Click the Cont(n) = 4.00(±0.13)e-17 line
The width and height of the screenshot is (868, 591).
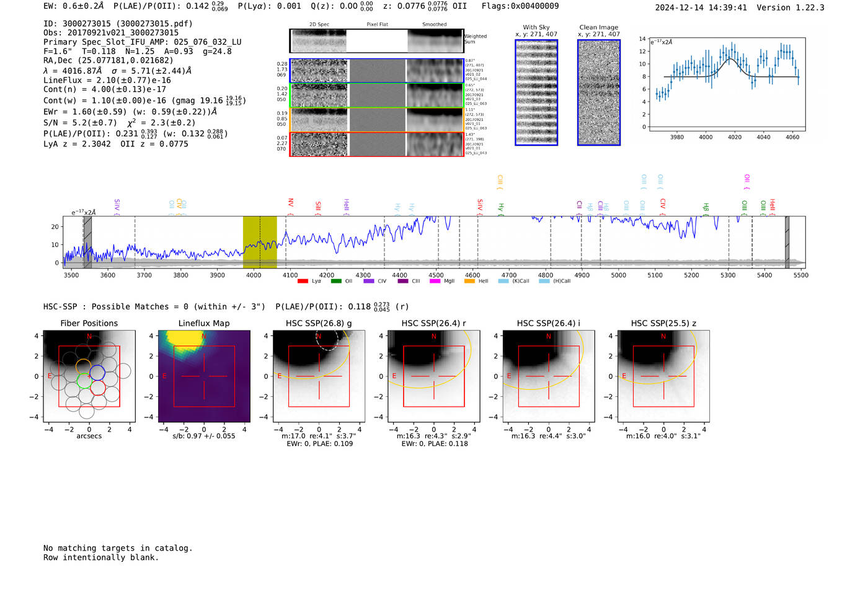tap(105, 89)
